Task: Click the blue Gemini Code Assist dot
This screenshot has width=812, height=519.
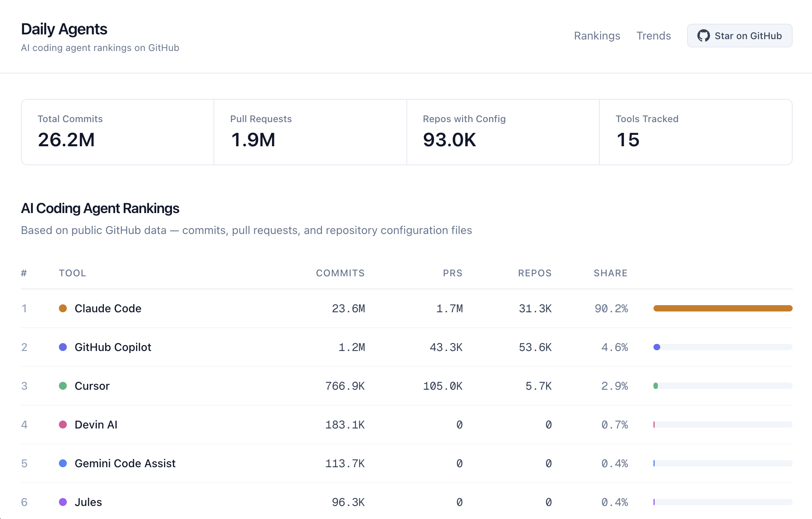Action: (63, 463)
